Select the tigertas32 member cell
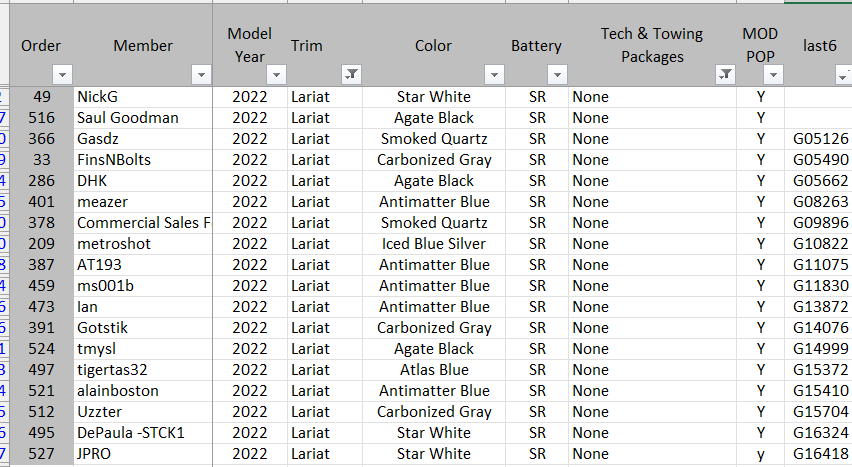852x467 pixels. (143, 370)
